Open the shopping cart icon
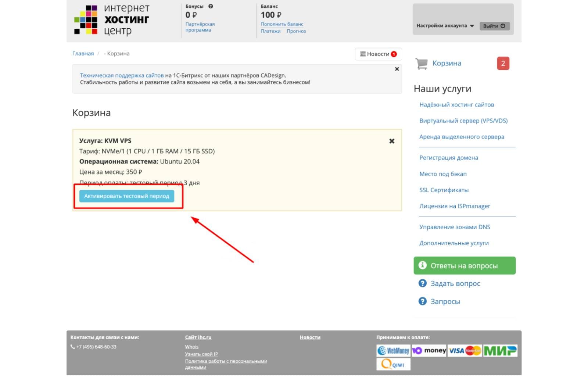 (422, 64)
